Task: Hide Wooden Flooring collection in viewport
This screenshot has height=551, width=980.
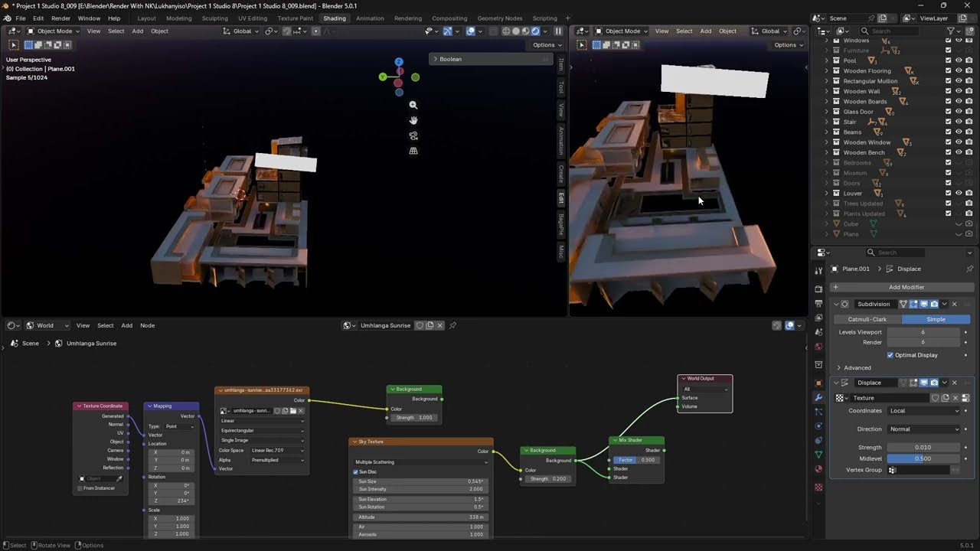Action: coord(959,70)
